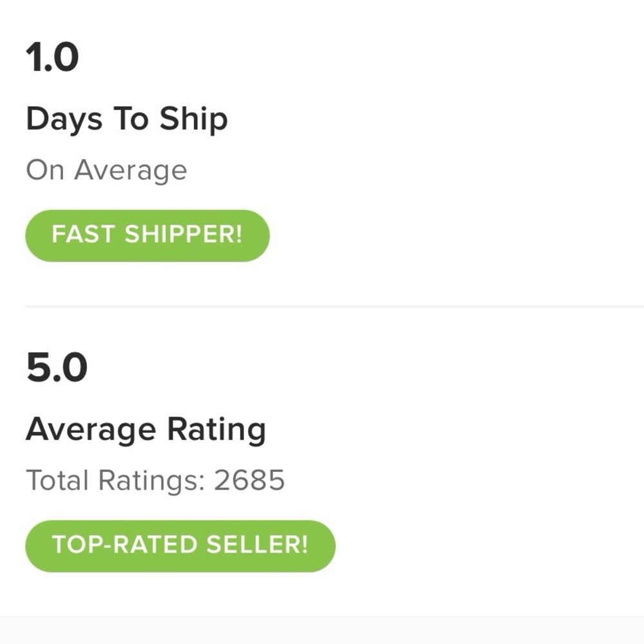Tap the word FAST on the shipper badge
Screen dimensions: 644x644
(83, 234)
